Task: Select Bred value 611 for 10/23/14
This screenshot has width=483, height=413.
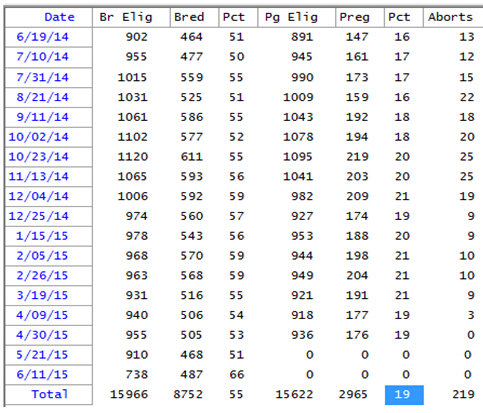Action: (x=192, y=157)
